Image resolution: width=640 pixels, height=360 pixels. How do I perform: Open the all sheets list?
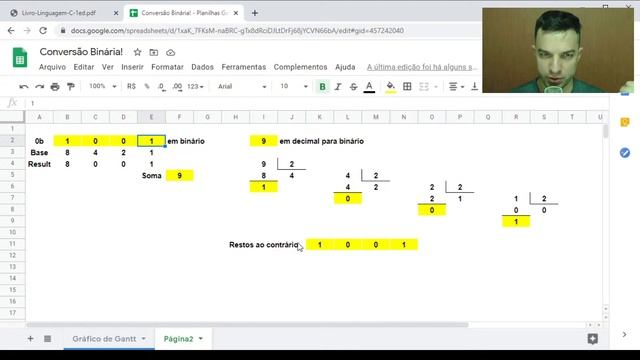click(x=47, y=338)
